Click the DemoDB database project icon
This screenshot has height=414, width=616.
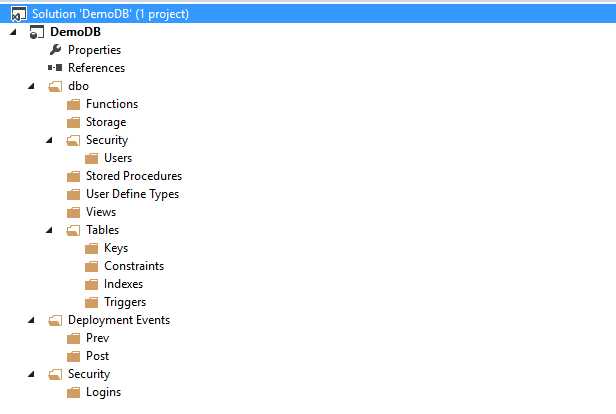(x=37, y=32)
